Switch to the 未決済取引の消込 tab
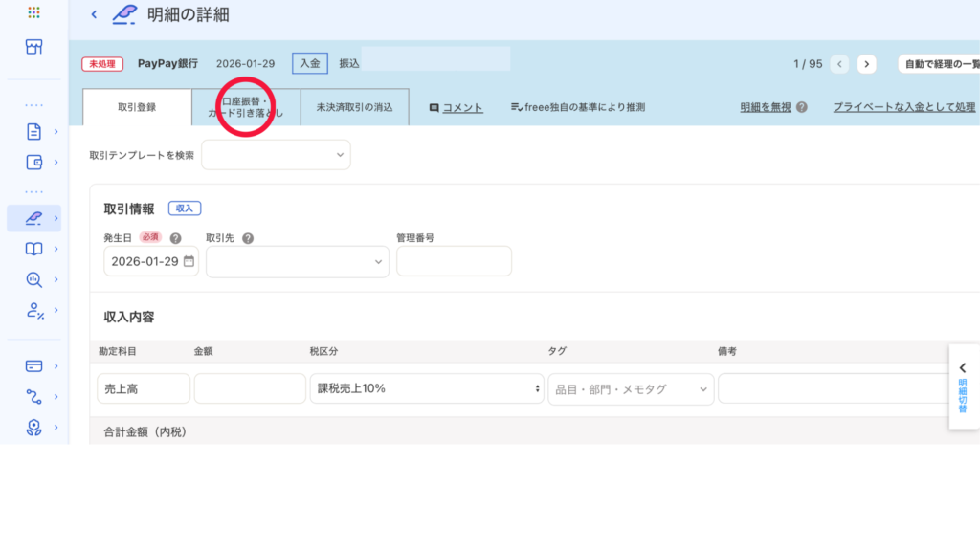980x551 pixels. click(x=354, y=107)
